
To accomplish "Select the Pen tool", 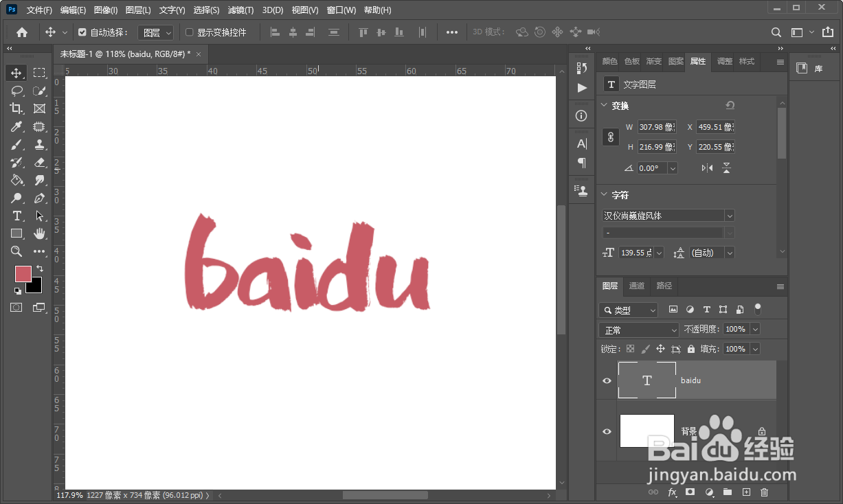I will pyautogui.click(x=39, y=198).
